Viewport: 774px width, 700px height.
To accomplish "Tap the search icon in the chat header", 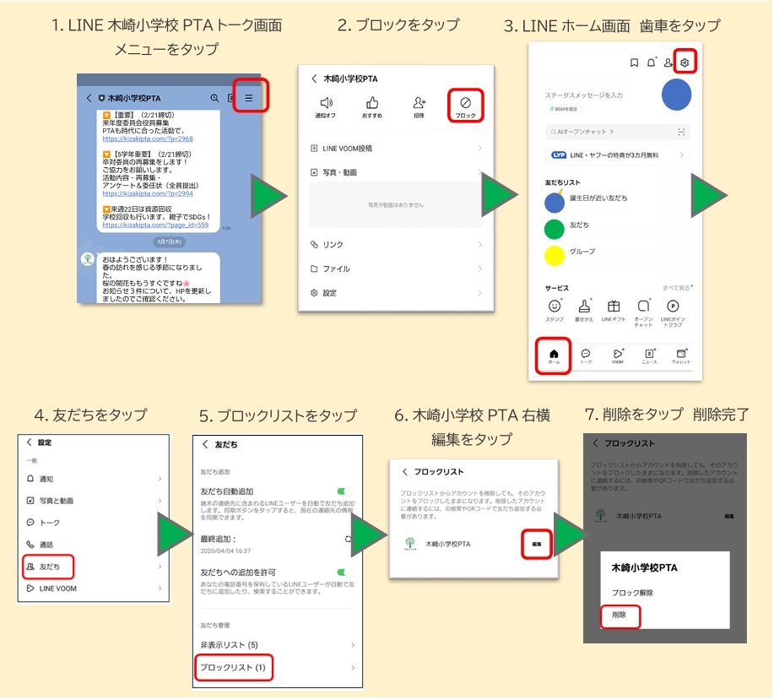I will click(x=214, y=98).
